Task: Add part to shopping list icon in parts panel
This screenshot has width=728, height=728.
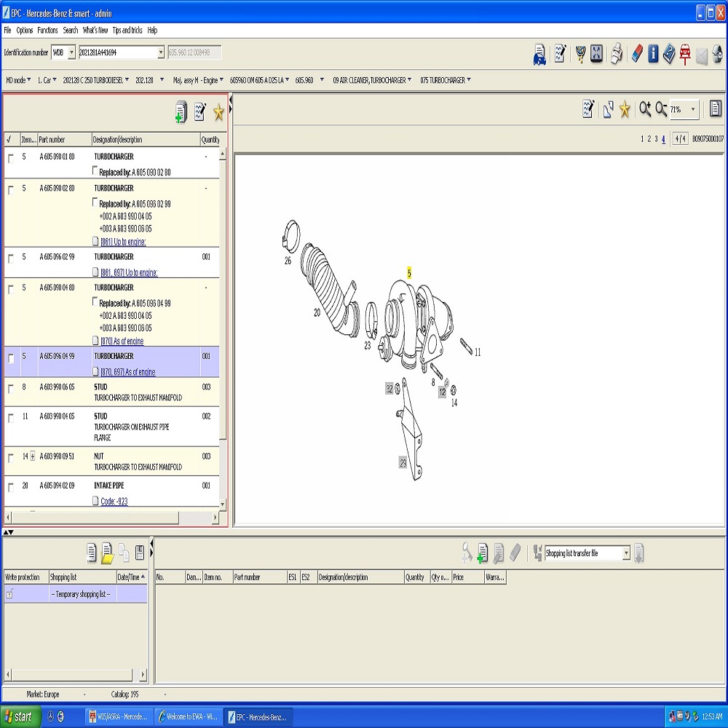Action: point(181,112)
